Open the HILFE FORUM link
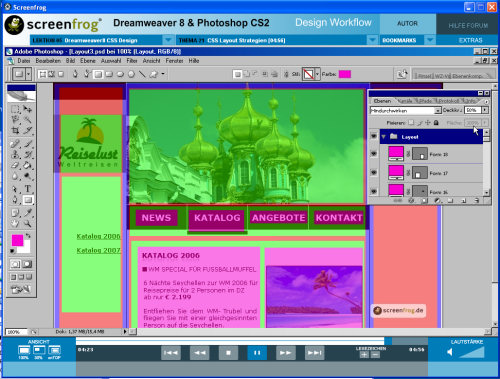This screenshot has width=500, height=379. point(468,26)
